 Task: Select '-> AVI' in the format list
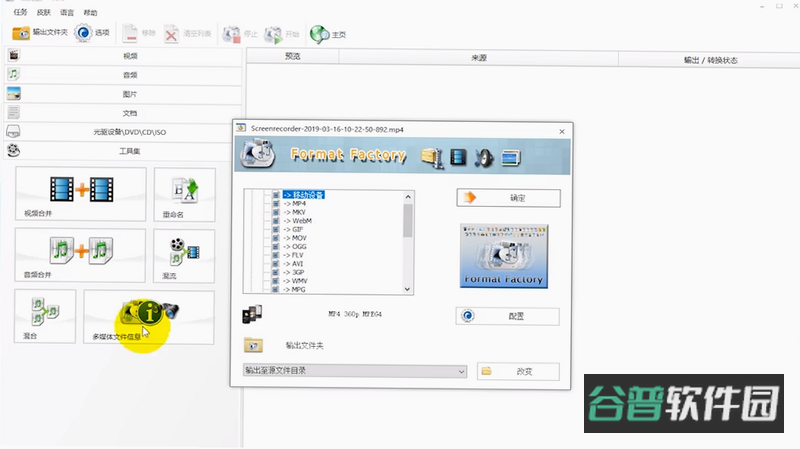click(x=293, y=264)
